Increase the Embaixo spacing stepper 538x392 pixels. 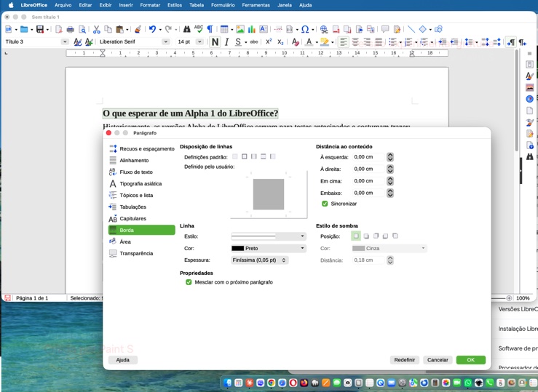[389, 191]
